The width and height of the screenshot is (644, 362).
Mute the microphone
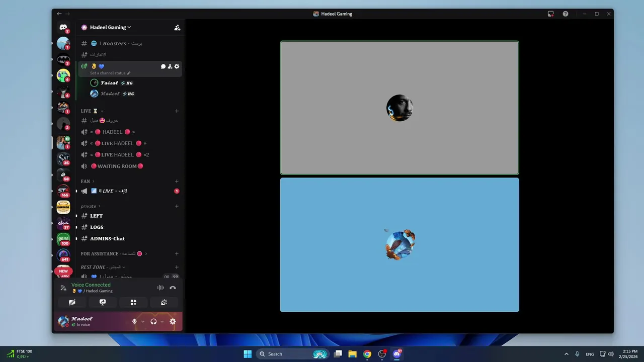click(x=134, y=321)
